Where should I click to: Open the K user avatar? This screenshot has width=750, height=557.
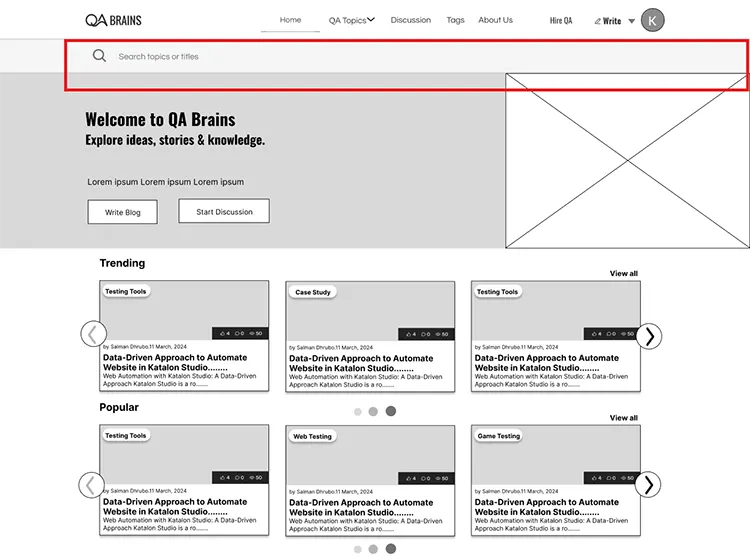(652, 20)
